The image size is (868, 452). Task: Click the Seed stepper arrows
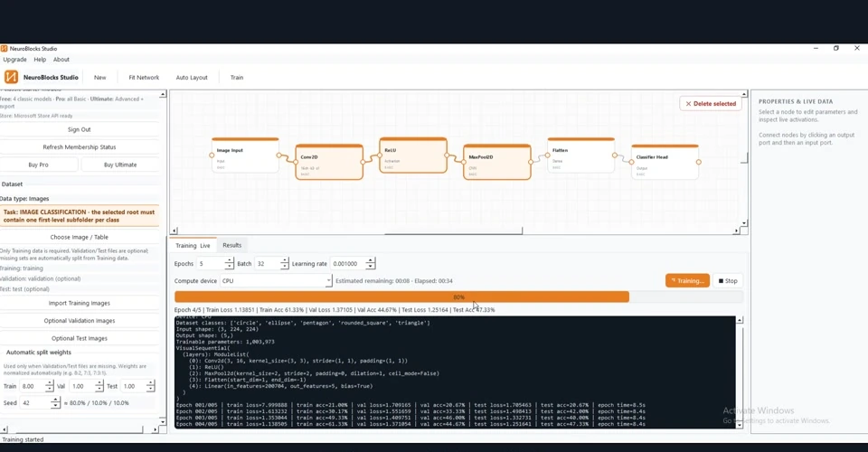tap(55, 403)
